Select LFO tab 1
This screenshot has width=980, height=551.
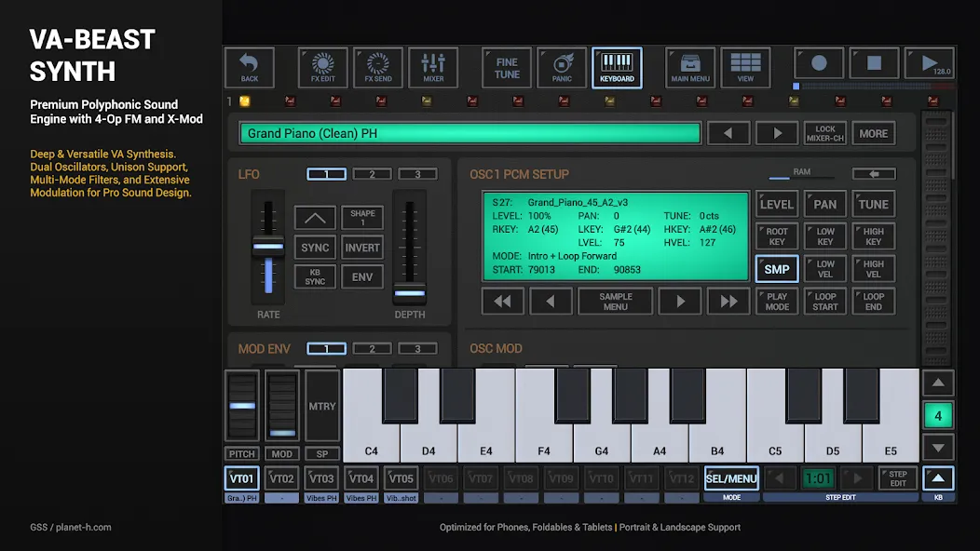pos(326,174)
